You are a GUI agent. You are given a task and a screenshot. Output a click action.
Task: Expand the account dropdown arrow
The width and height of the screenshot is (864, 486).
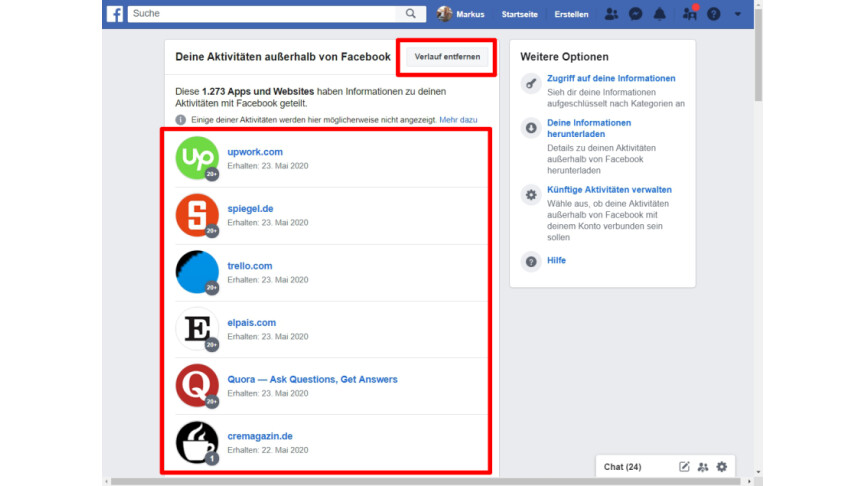click(x=737, y=14)
